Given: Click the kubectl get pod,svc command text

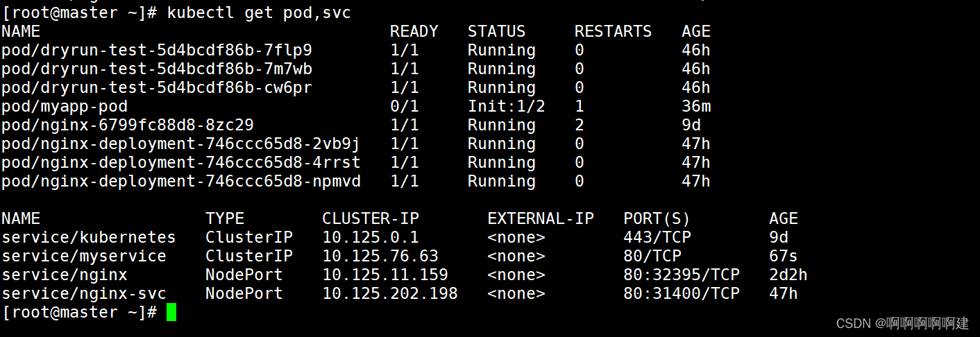Looking at the screenshot, I should tap(259, 13).
